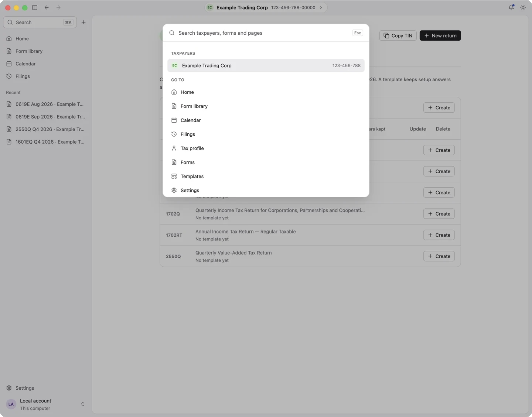532x417 pixels.
Task: Open recent 0619E Sep 2026 return
Action: click(x=46, y=117)
